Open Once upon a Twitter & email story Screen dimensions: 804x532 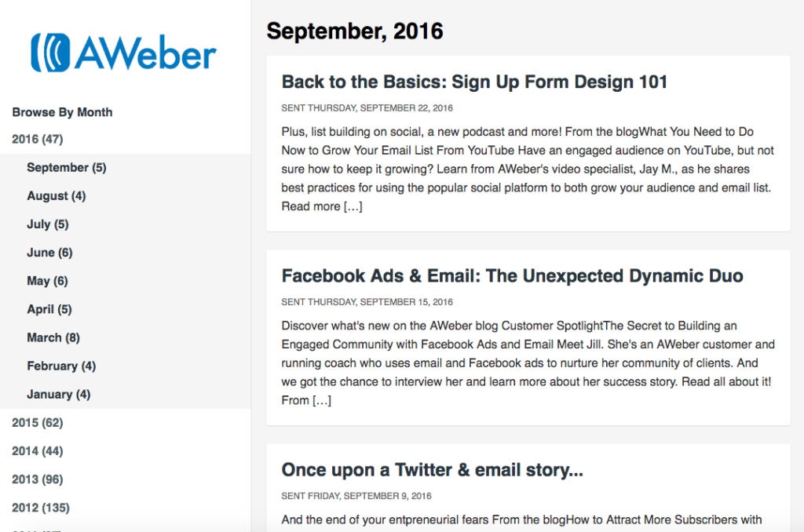click(433, 470)
